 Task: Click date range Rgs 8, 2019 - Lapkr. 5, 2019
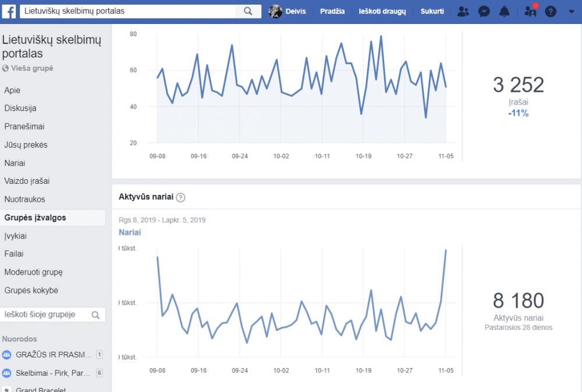click(x=162, y=220)
